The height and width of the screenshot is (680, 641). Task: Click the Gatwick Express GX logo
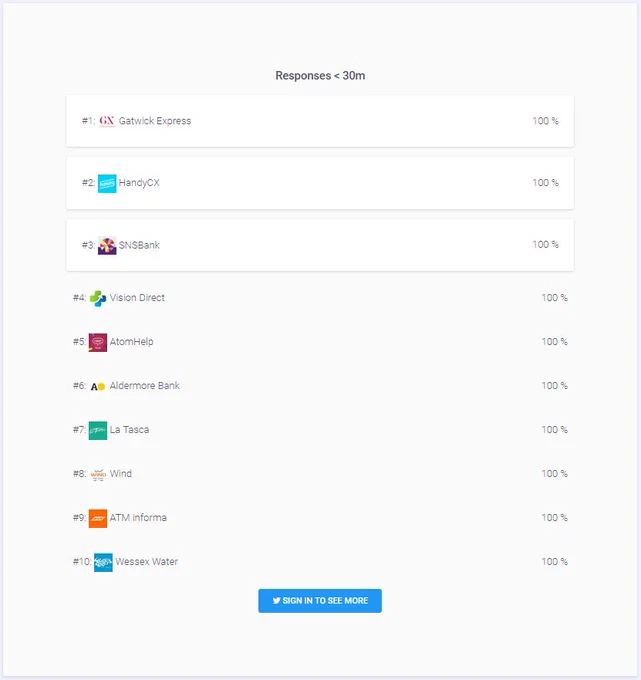[x=107, y=121]
